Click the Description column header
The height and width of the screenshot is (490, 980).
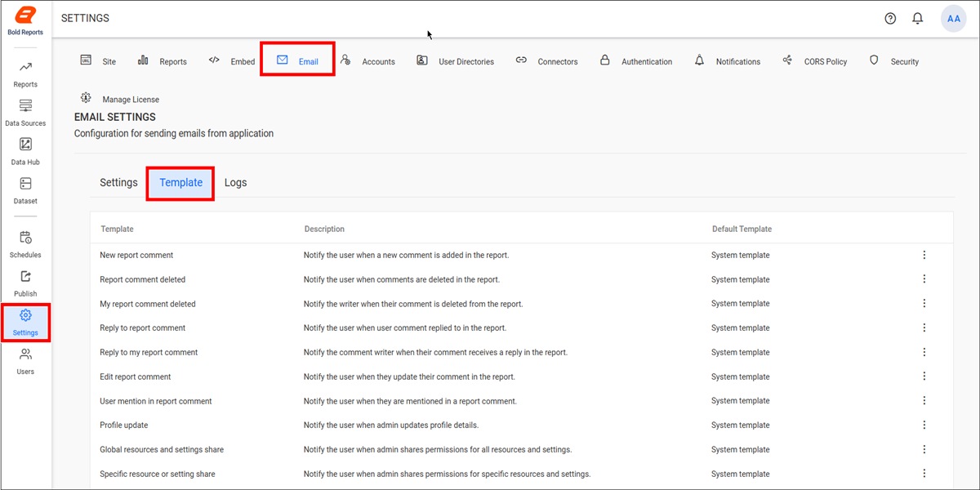click(324, 229)
